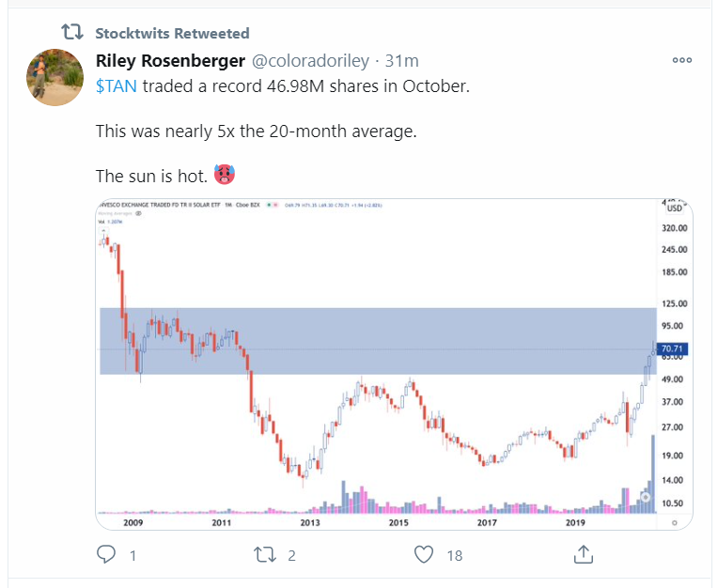
Task: Click the circular marker icon on the volume bars
Action: [646, 497]
